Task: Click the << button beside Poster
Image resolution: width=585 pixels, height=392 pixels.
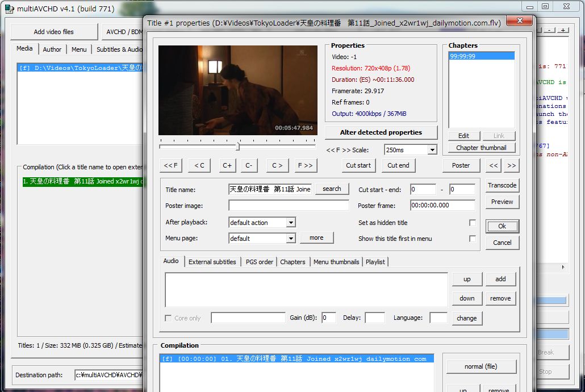Action: pos(493,165)
